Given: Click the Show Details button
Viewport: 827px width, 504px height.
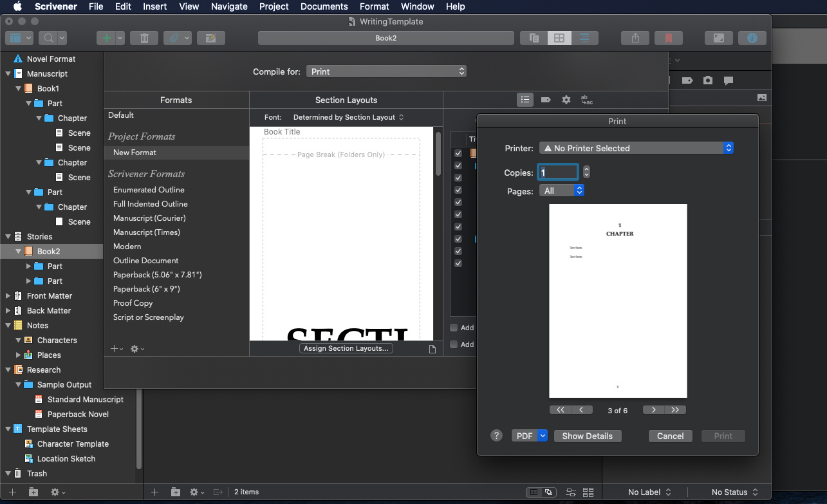Looking at the screenshot, I should pos(588,436).
